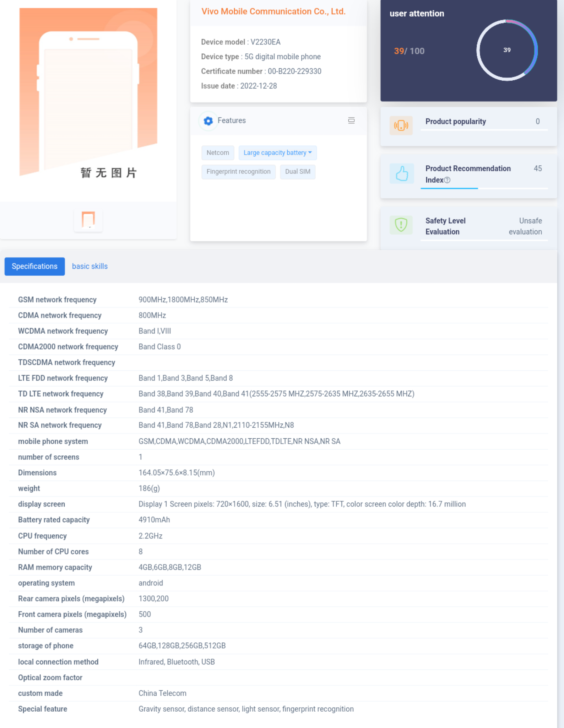
Task: Click the weight 186(g) value
Action: (149, 488)
